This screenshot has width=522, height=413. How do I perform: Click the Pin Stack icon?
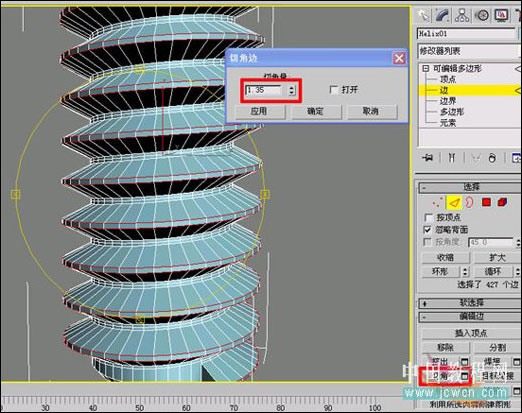click(428, 158)
